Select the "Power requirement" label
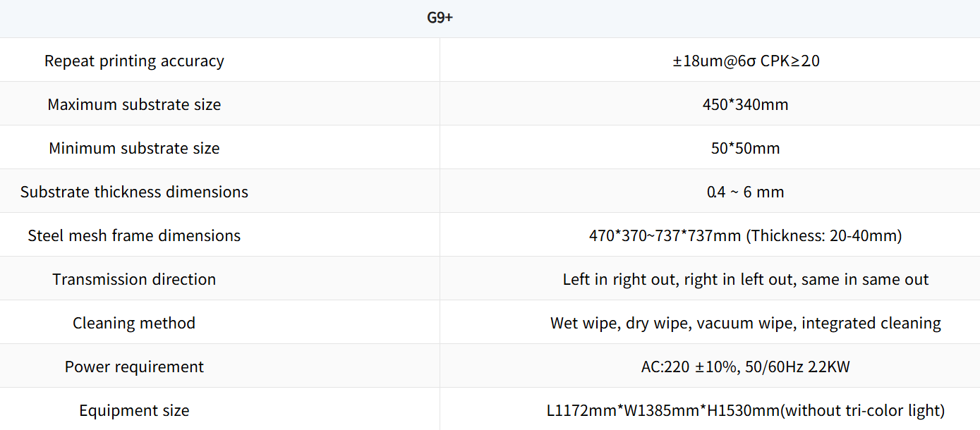This screenshot has height=430, width=980. pos(134,367)
